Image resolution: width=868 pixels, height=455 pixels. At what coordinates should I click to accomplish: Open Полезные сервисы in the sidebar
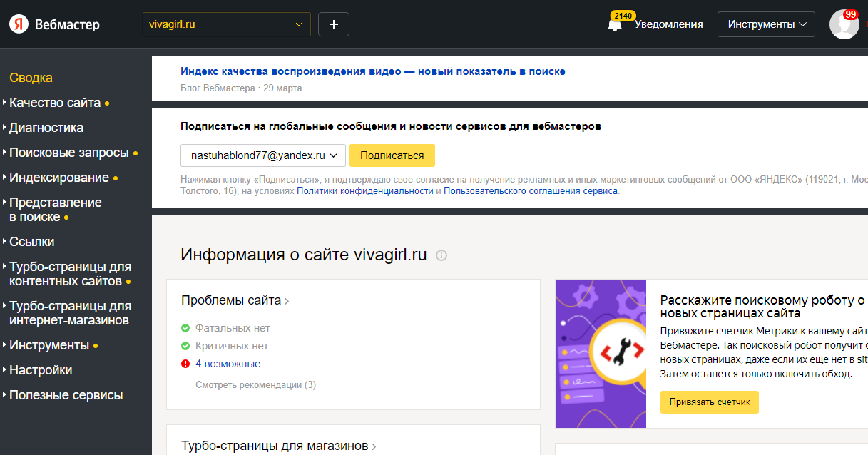(66, 395)
